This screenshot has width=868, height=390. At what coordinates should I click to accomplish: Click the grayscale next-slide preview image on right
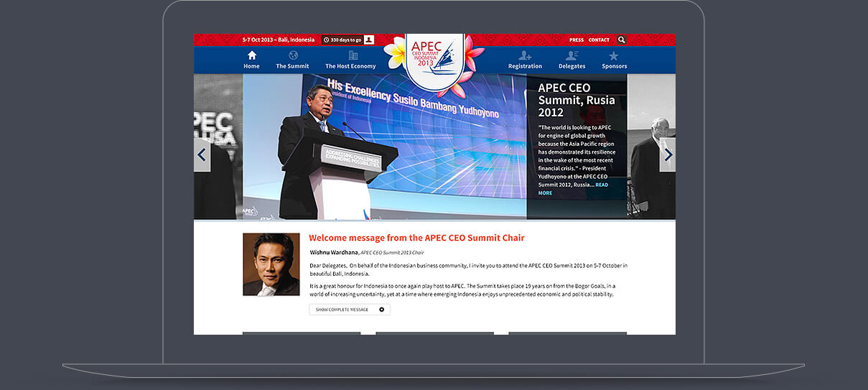651,147
